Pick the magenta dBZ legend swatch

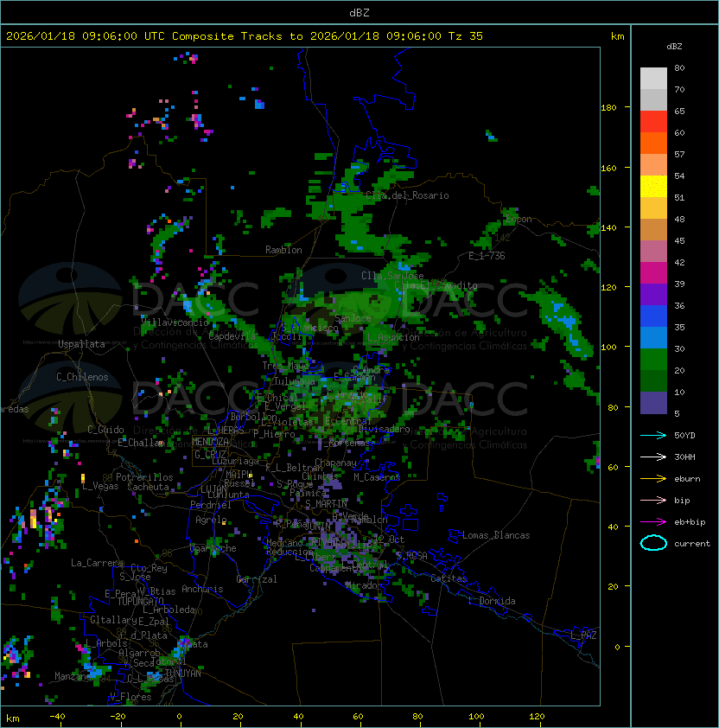pos(653,273)
